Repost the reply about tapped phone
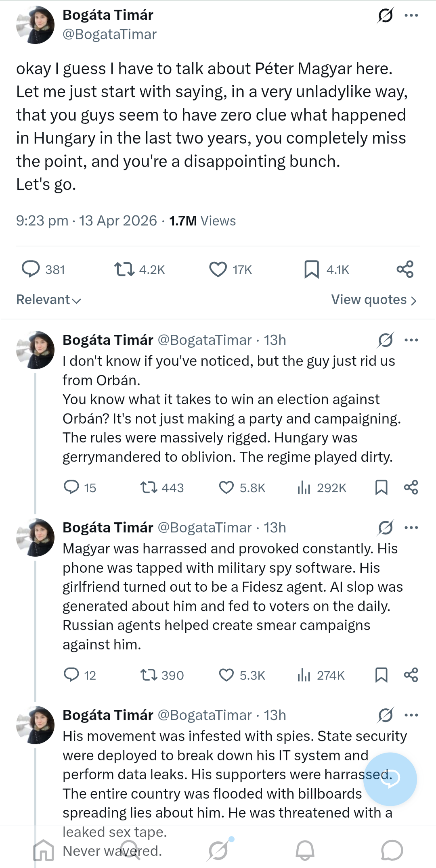436x868 pixels. pyautogui.click(x=149, y=675)
